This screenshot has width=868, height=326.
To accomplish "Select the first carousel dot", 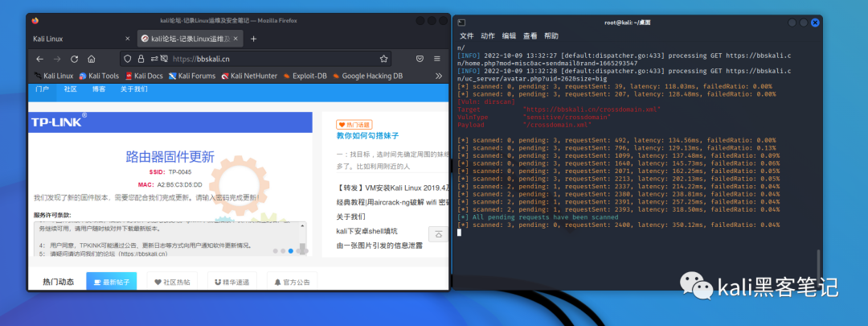I will click(275, 251).
